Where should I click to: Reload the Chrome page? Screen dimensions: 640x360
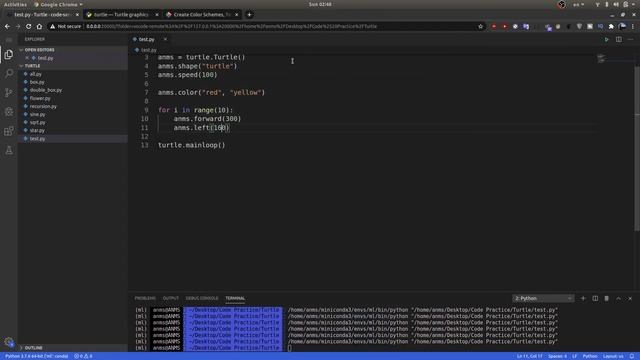29,27
